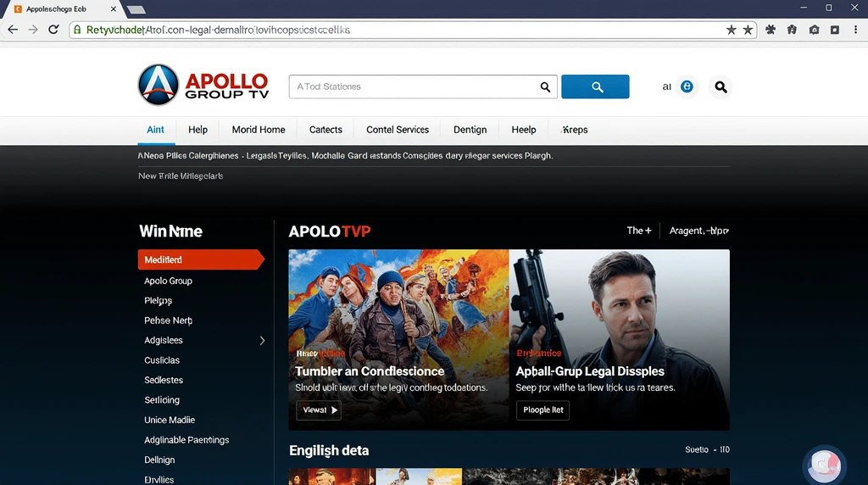Close the Appolnschogn browser tab
Image resolution: width=868 pixels, height=485 pixels.
(113, 8)
